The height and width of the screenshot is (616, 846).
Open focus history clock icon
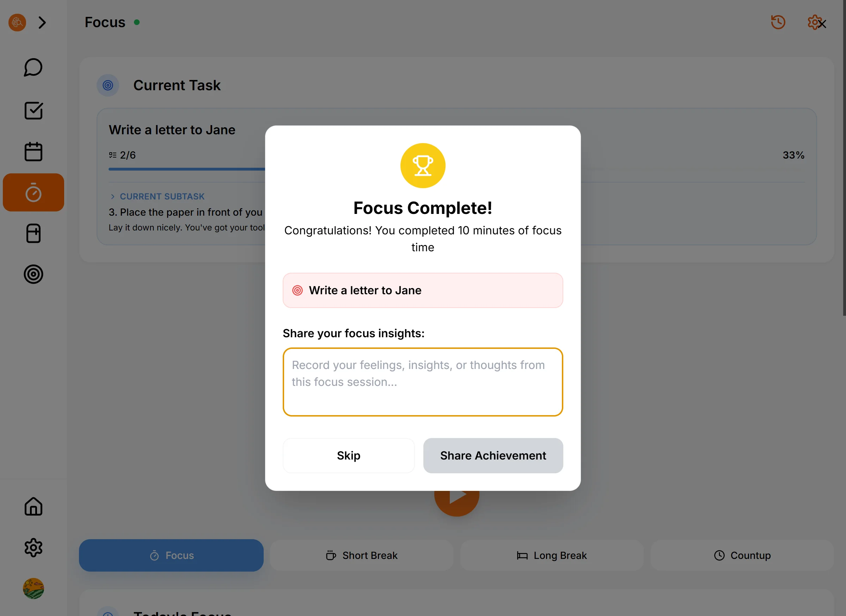point(778,22)
